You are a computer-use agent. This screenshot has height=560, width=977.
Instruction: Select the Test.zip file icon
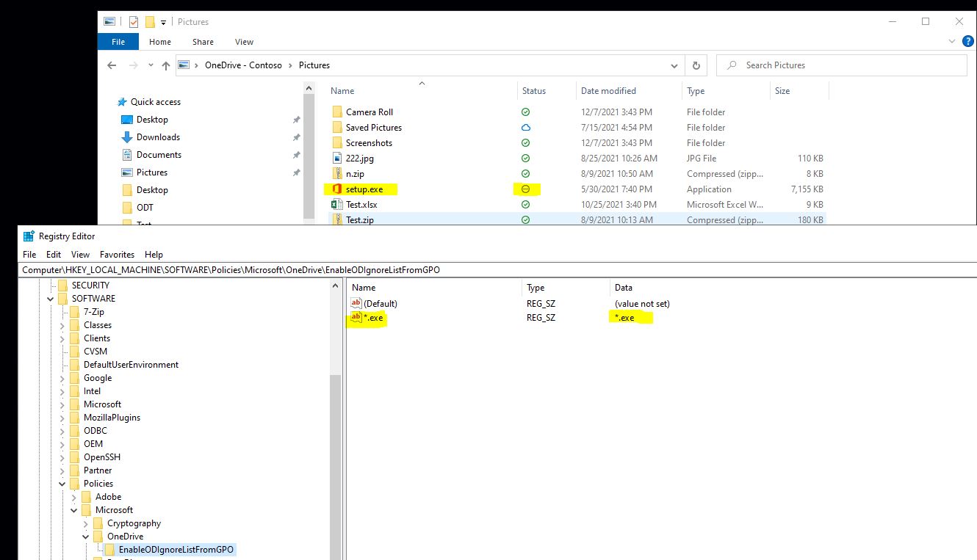click(x=337, y=220)
